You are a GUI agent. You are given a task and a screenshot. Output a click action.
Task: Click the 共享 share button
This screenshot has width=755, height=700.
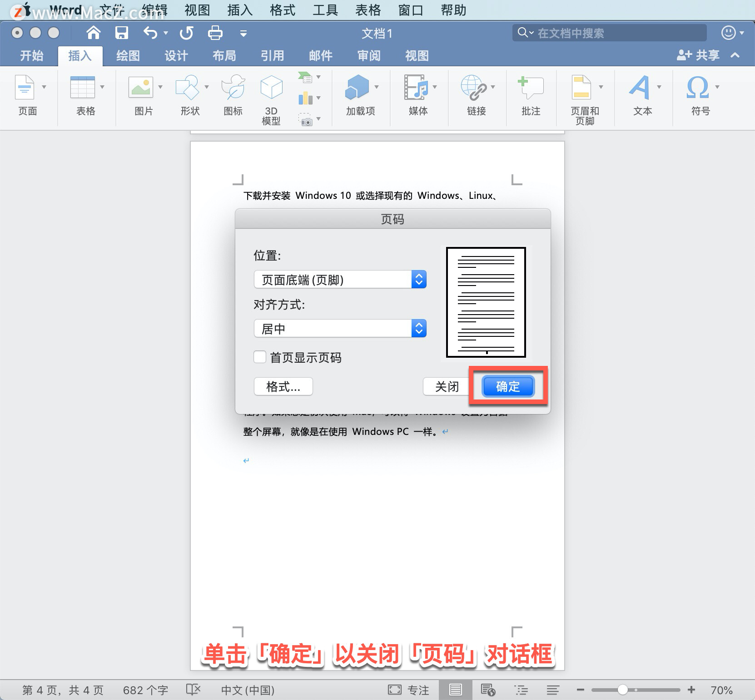pyautogui.click(x=699, y=55)
